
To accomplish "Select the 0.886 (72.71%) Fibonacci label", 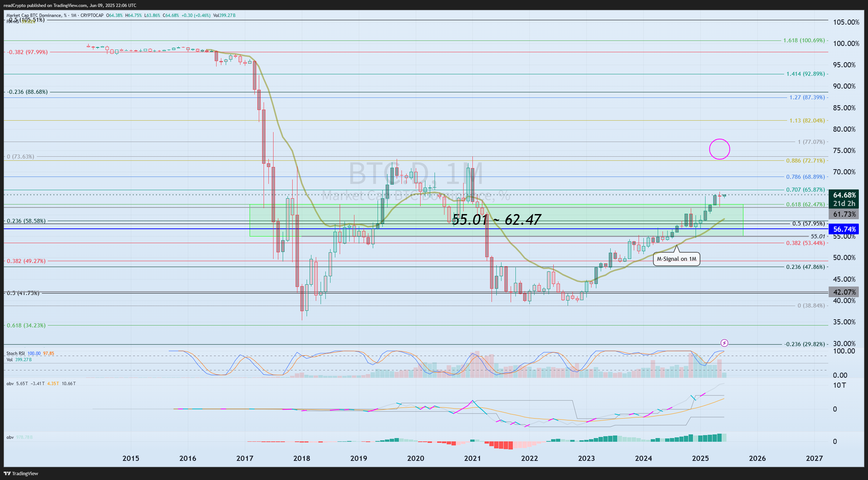I will [806, 161].
